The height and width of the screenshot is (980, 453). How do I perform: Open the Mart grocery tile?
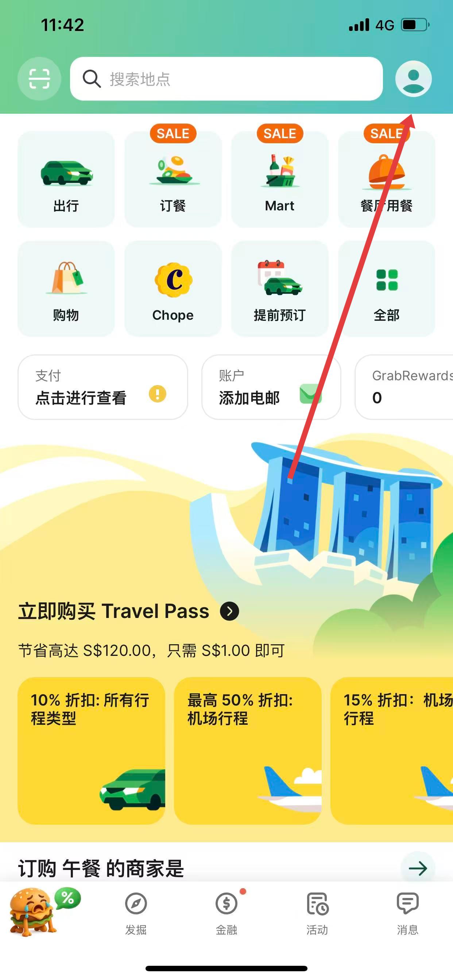click(280, 179)
